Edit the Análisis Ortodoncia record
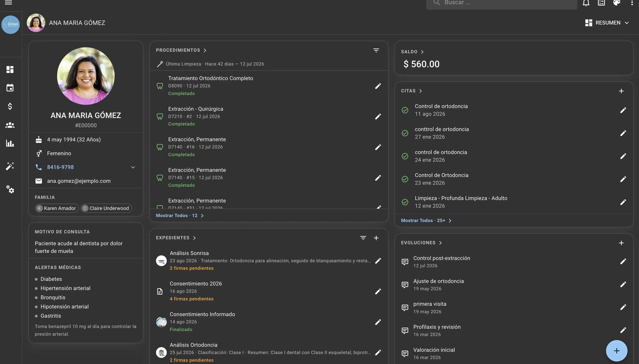 378,353
